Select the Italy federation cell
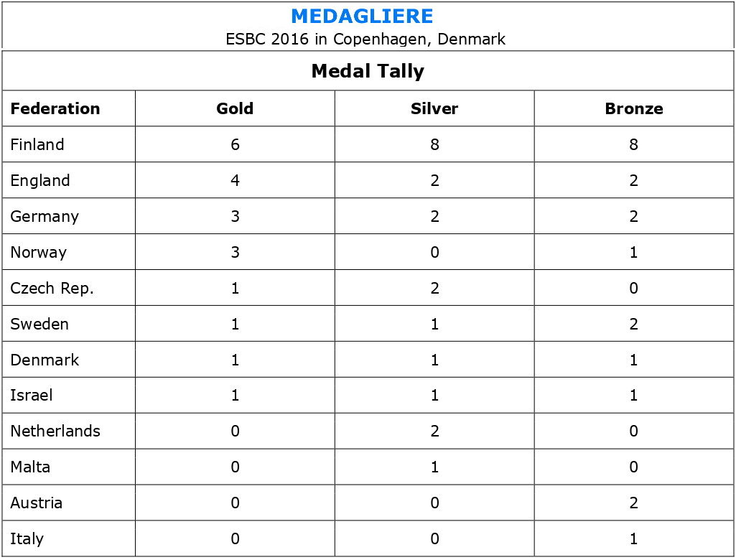The image size is (736, 560). tap(27, 539)
